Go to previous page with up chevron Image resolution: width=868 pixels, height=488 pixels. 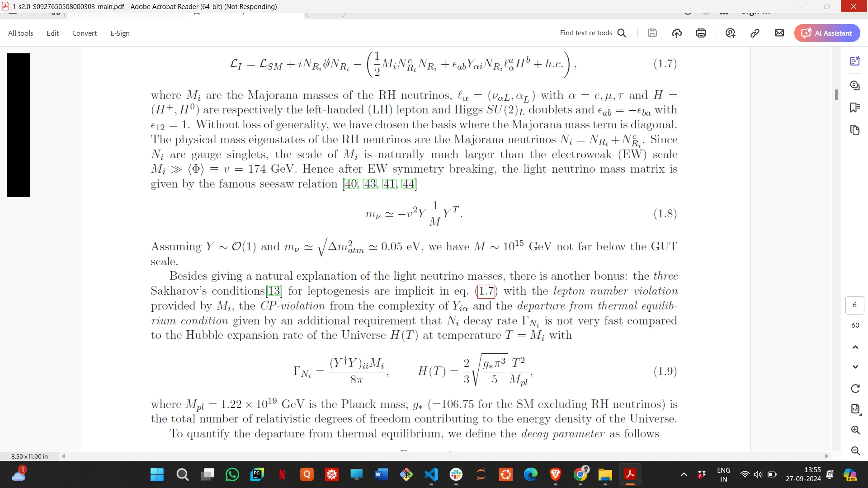point(855,347)
